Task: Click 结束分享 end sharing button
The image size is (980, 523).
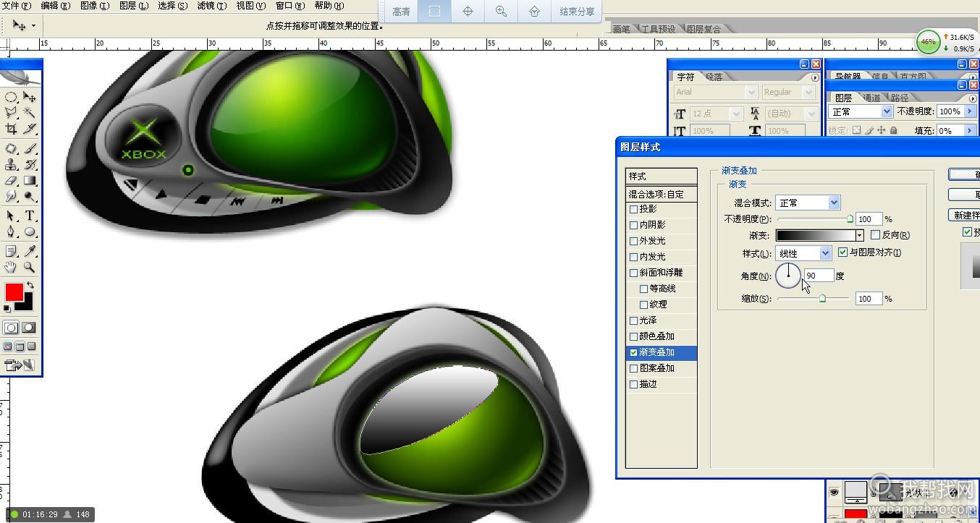Action: point(577,12)
